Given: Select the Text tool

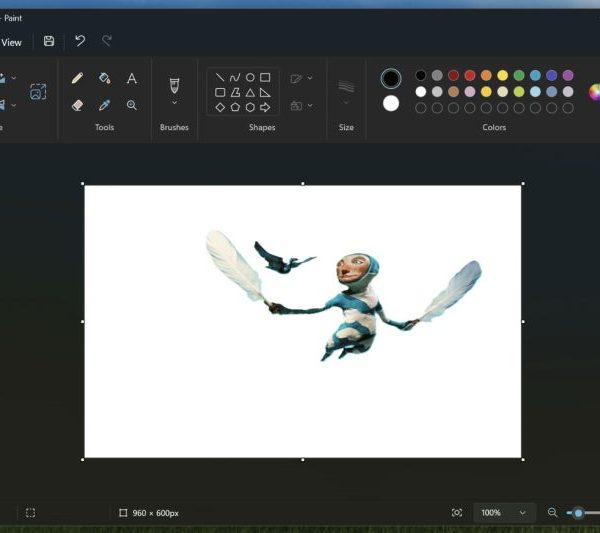Looking at the screenshot, I should pyautogui.click(x=132, y=78).
